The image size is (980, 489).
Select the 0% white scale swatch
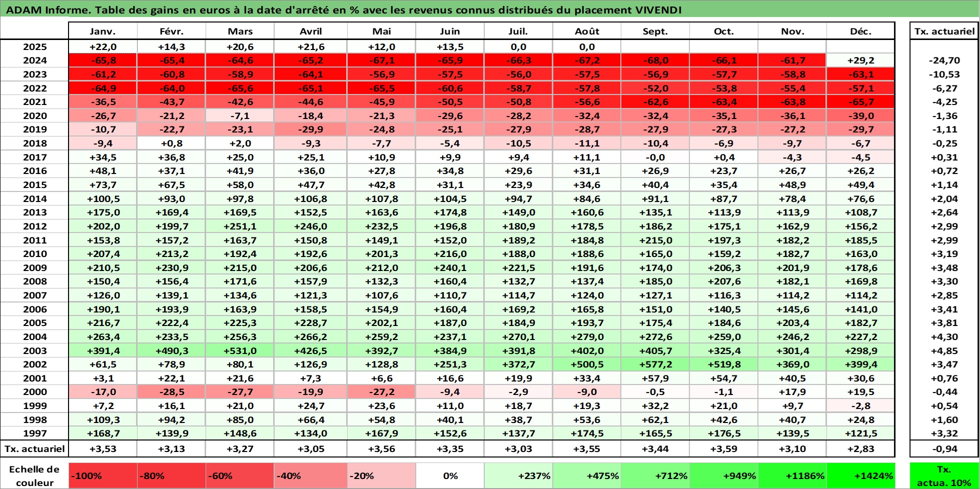click(450, 476)
